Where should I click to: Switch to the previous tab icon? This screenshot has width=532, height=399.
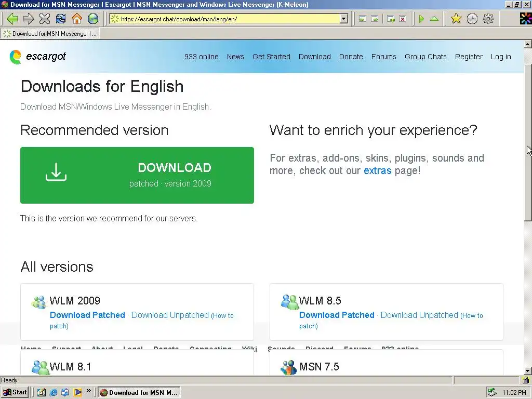362,19
